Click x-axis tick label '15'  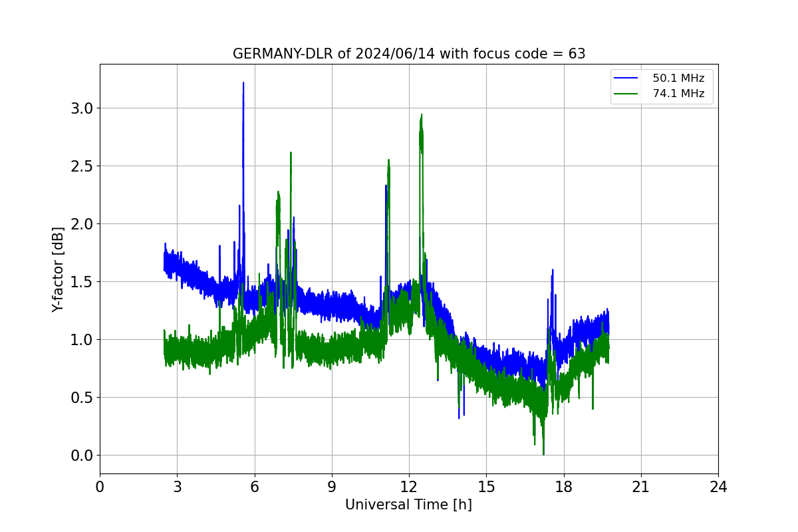pyautogui.click(x=486, y=487)
